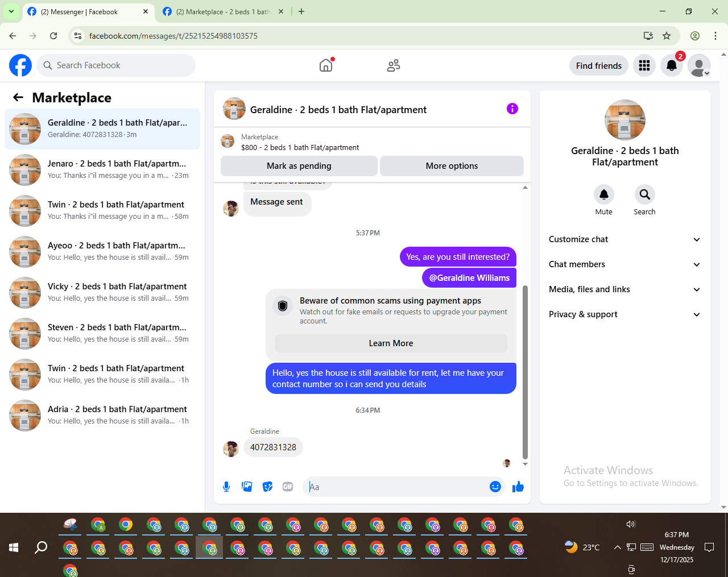The width and height of the screenshot is (728, 577).
Task: Open conversation information purple icon
Action: tap(512, 109)
